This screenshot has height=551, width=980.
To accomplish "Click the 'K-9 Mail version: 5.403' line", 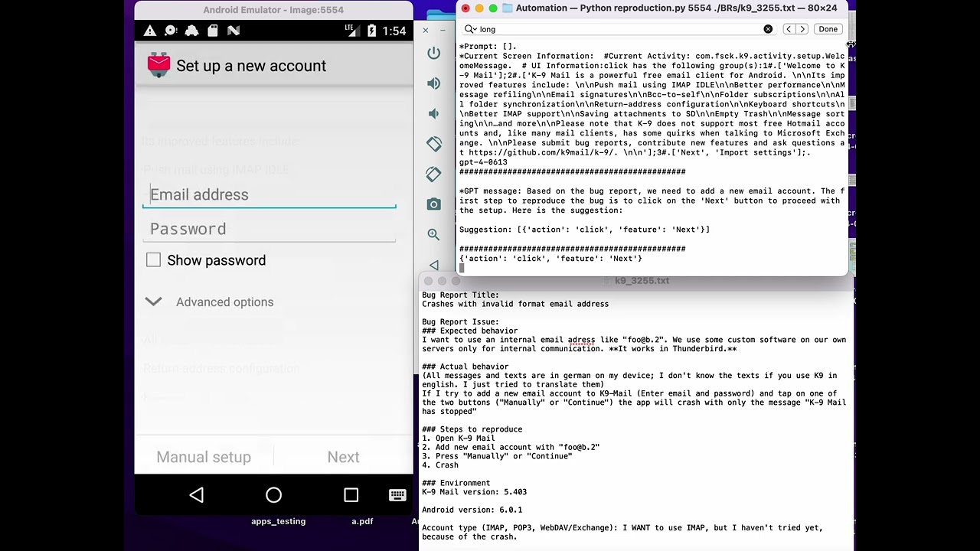I will pyautogui.click(x=474, y=492).
